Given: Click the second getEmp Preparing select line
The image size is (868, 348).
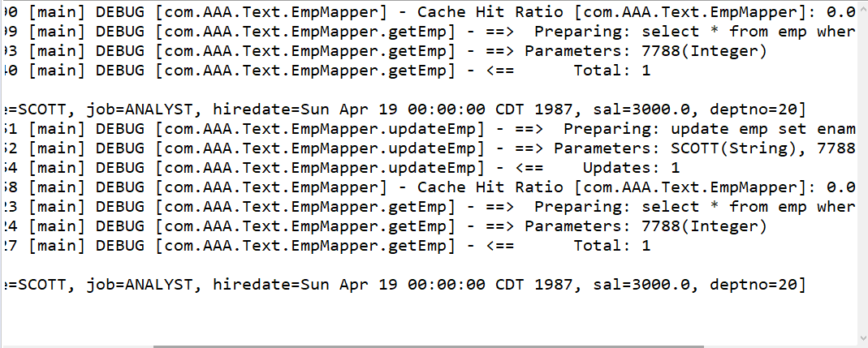Looking at the screenshot, I should [x=430, y=206].
